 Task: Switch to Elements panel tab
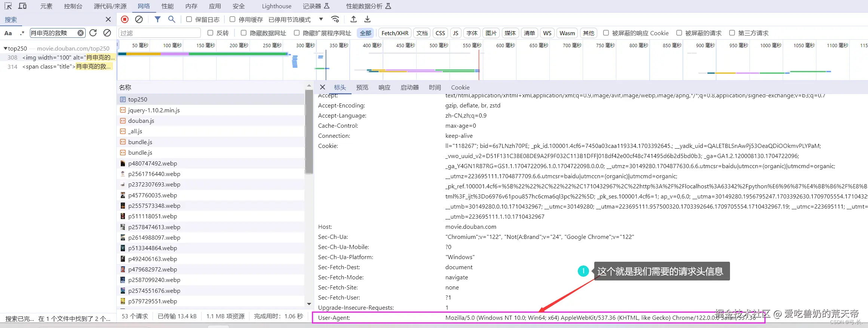pyautogui.click(x=46, y=6)
